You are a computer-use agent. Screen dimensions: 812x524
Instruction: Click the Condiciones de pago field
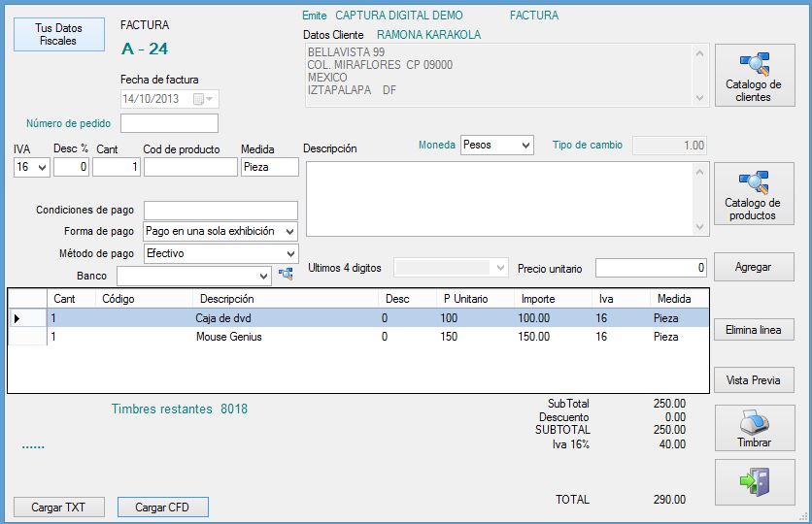tap(221, 211)
